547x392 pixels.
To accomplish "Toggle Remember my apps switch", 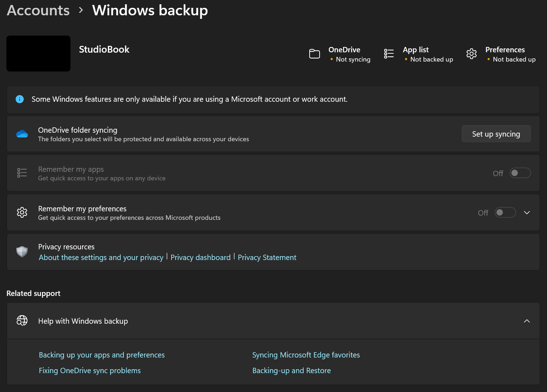I will [x=520, y=173].
